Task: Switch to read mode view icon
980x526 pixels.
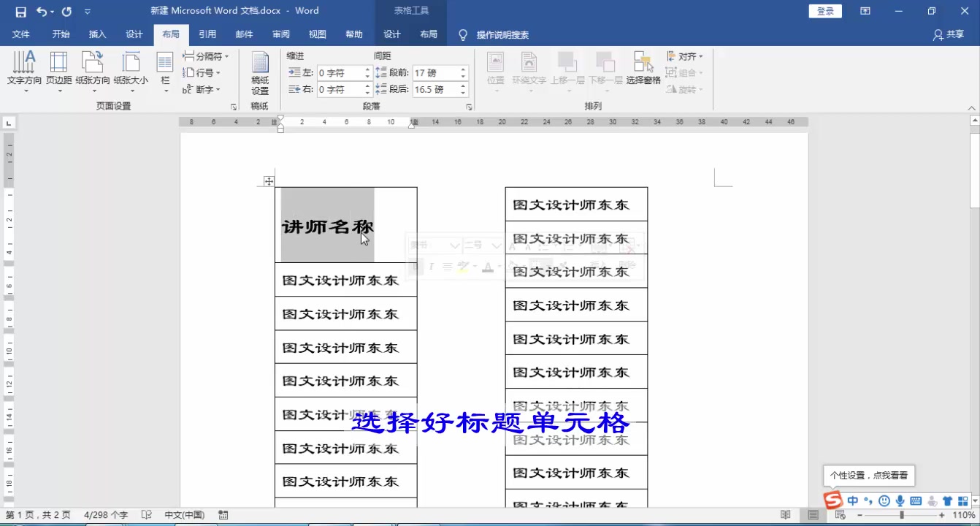Action: click(786, 515)
